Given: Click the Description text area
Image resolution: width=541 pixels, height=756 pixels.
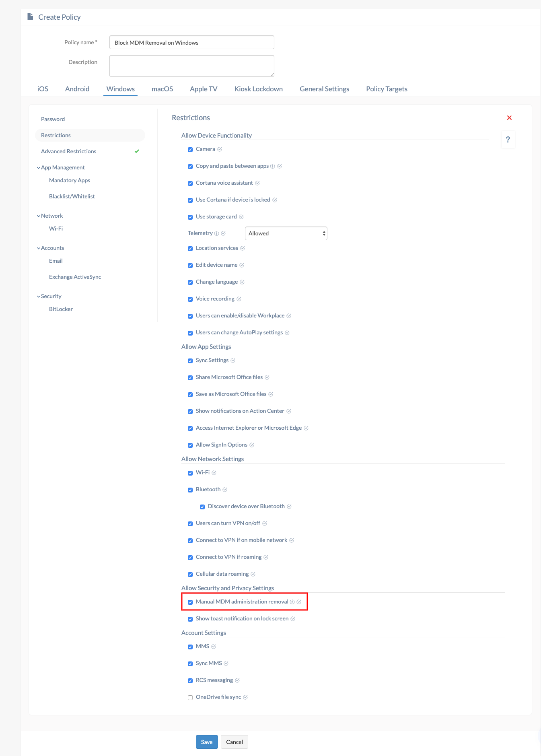Looking at the screenshot, I should (192, 66).
